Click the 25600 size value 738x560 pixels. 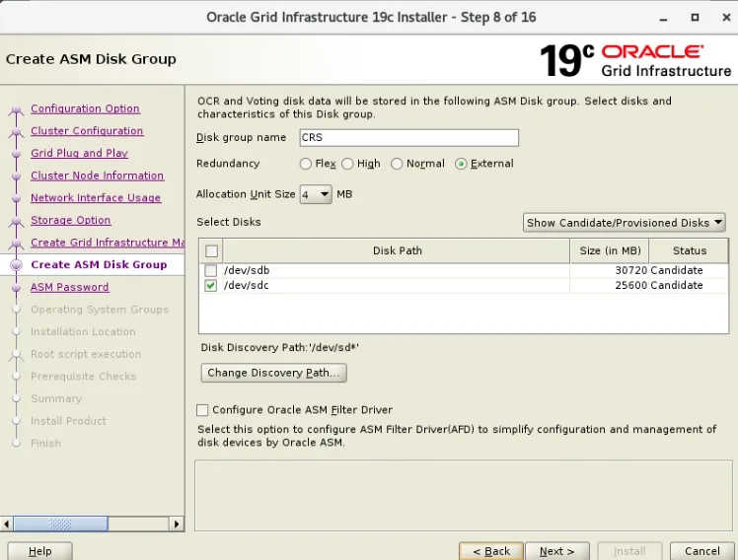630,285
